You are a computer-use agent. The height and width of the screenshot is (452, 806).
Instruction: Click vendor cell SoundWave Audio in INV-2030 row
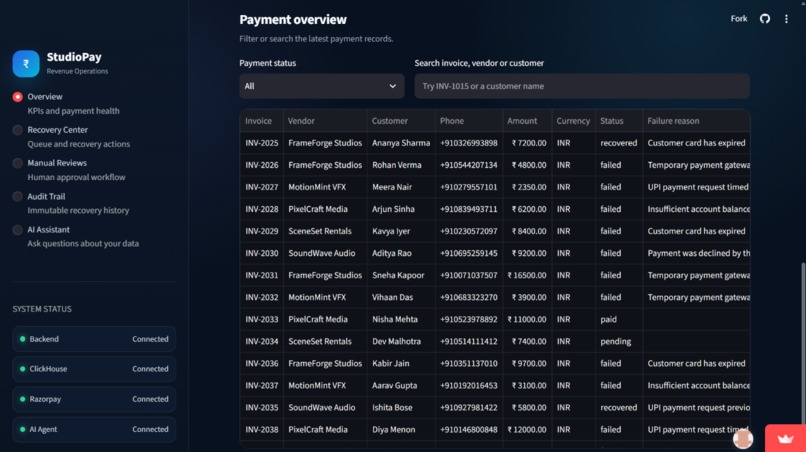pyautogui.click(x=325, y=253)
